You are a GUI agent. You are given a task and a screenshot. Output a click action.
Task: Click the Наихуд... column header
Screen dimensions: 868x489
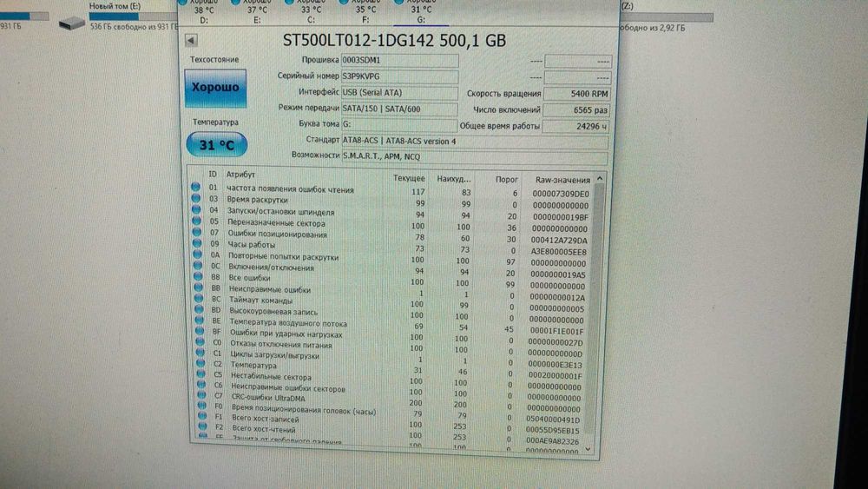click(x=454, y=179)
